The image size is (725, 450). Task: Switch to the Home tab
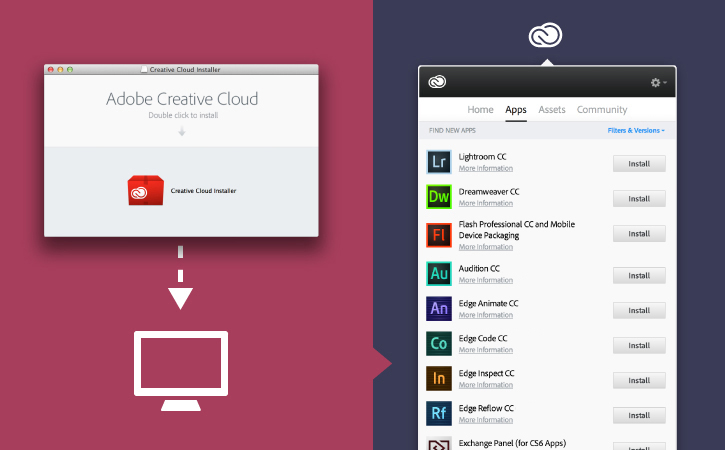tap(480, 110)
